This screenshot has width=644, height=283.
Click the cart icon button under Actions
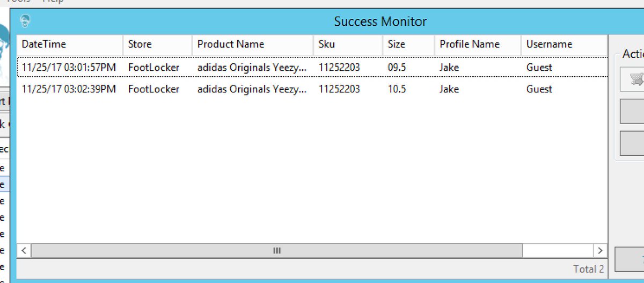(x=632, y=79)
